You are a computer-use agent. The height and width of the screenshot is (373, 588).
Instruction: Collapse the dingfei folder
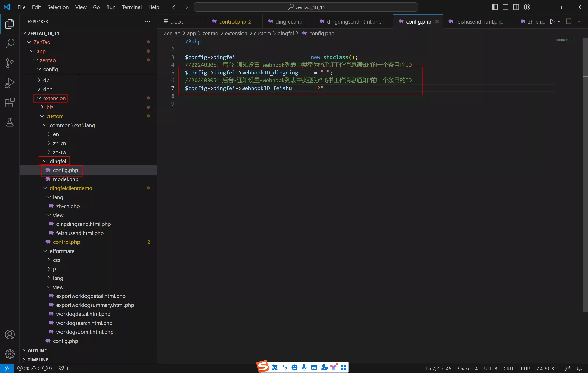[58, 161]
